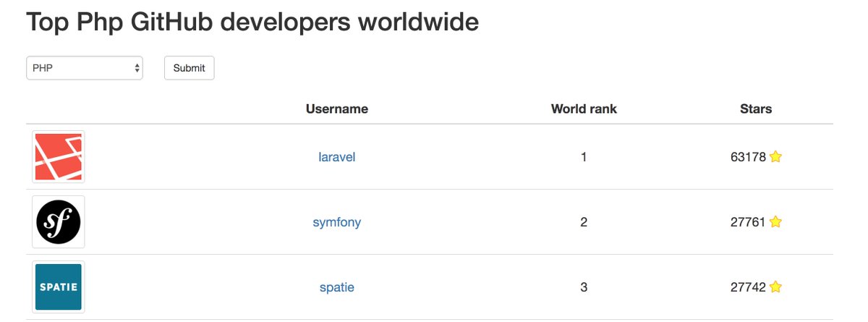Click the symfony avatar logo
The width and height of the screenshot is (868, 322).
59,222
